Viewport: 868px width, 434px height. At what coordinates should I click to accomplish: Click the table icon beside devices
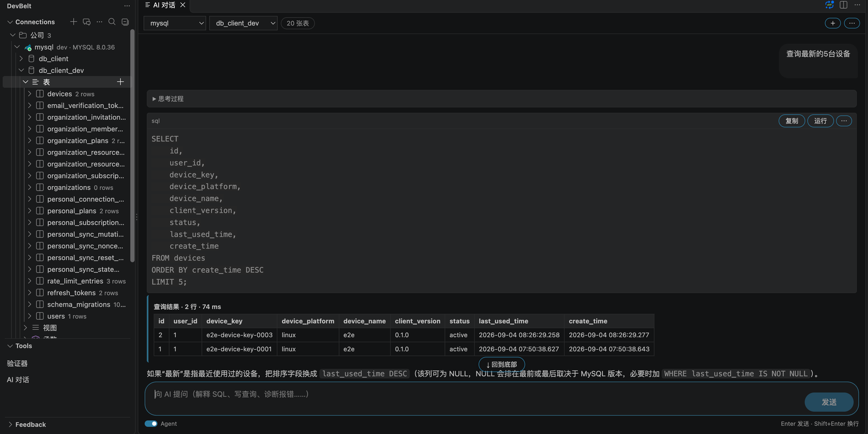pyautogui.click(x=40, y=94)
